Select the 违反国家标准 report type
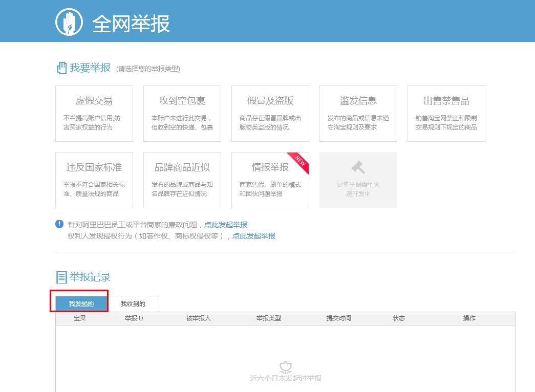 tap(94, 180)
